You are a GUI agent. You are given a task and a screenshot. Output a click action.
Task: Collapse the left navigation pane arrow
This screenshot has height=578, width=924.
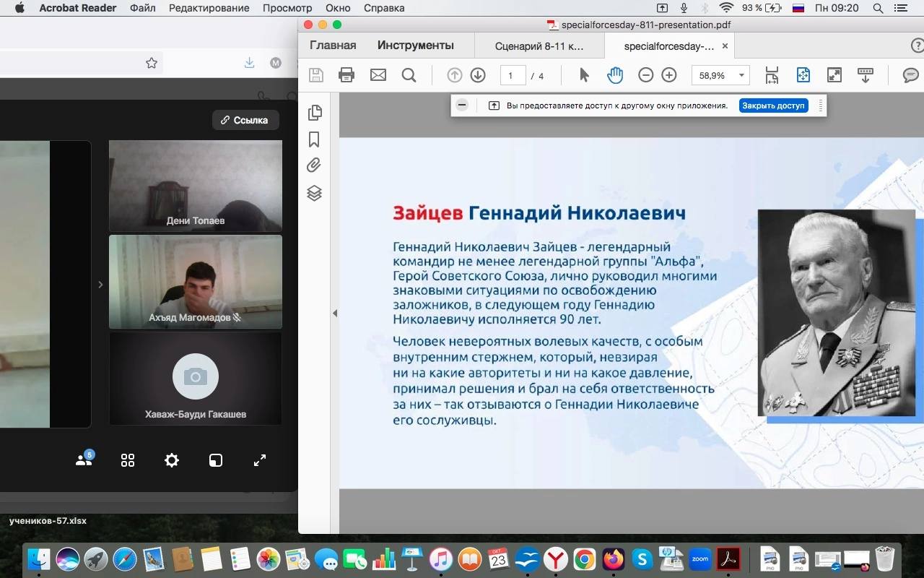tap(335, 313)
